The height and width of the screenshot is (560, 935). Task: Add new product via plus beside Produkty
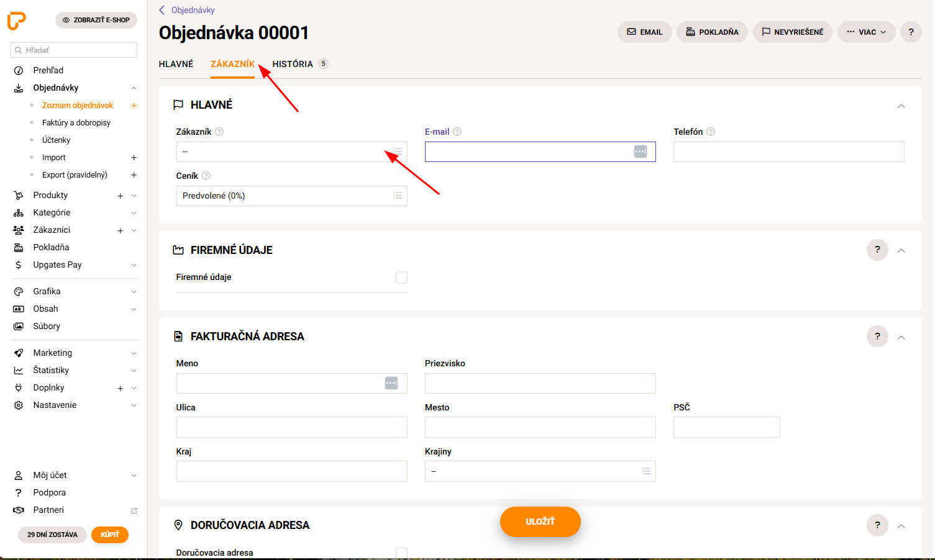click(x=120, y=196)
